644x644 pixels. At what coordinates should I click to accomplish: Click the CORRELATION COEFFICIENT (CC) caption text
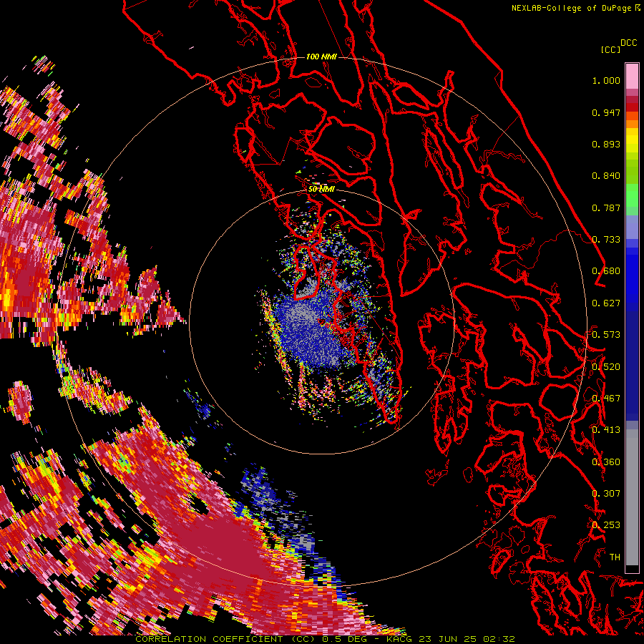(x=225, y=639)
